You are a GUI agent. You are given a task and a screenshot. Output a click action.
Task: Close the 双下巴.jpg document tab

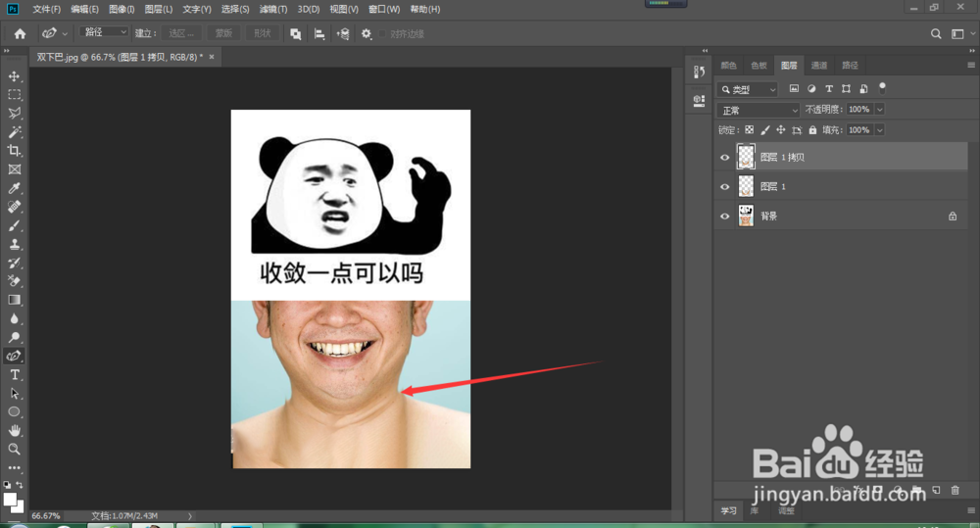(x=212, y=57)
